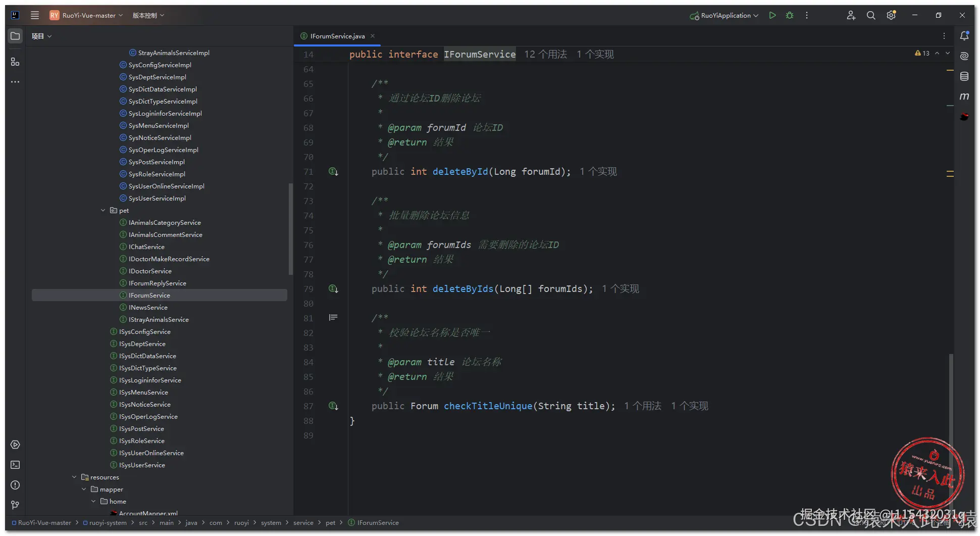Select ISysUserService in the project tree

(142, 465)
